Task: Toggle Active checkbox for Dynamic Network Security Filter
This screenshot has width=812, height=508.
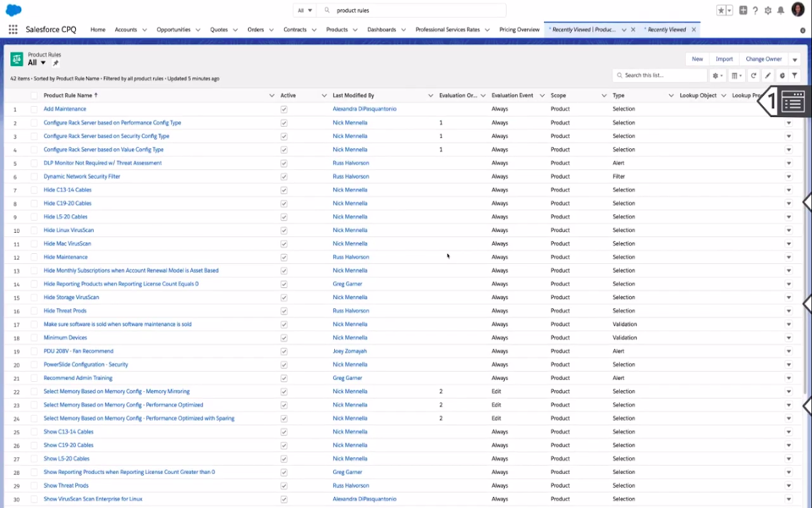Action: coord(284,177)
